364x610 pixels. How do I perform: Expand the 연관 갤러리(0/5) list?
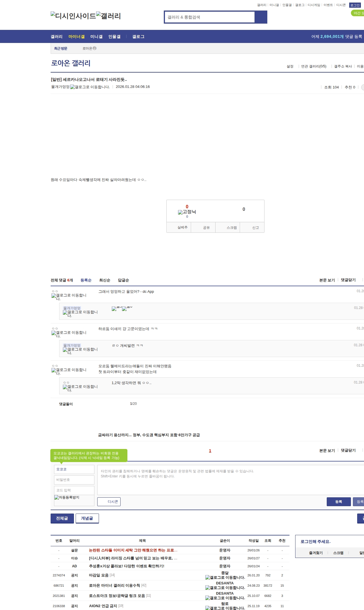313,66
